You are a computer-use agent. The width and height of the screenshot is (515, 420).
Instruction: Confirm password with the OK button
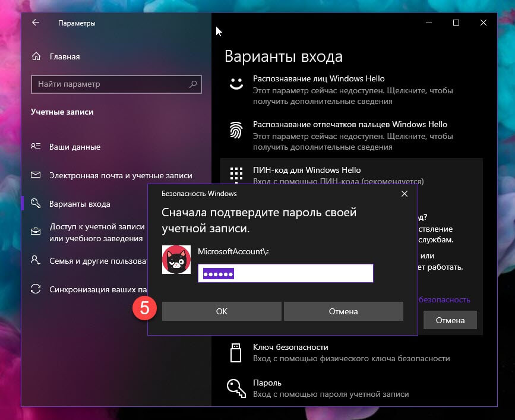coord(222,311)
